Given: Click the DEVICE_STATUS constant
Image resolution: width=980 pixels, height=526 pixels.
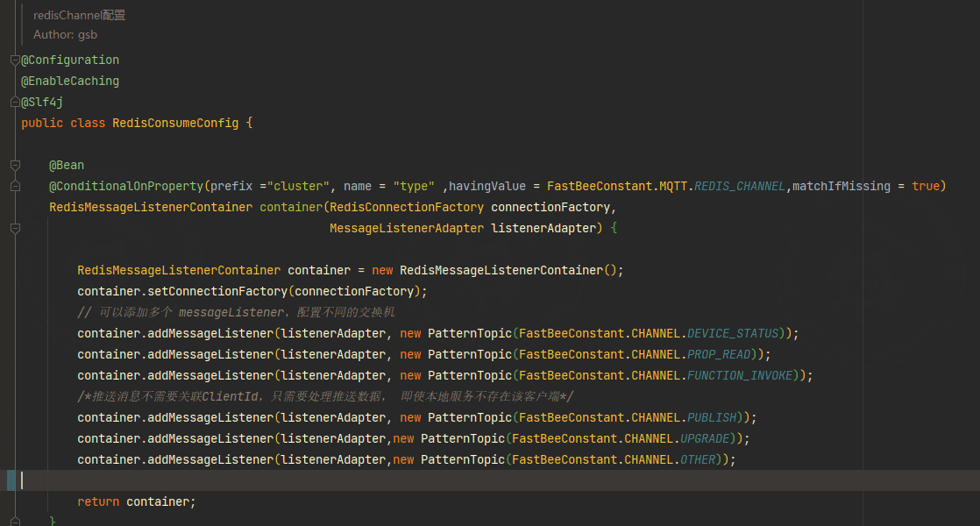Looking at the screenshot, I should tap(733, 334).
